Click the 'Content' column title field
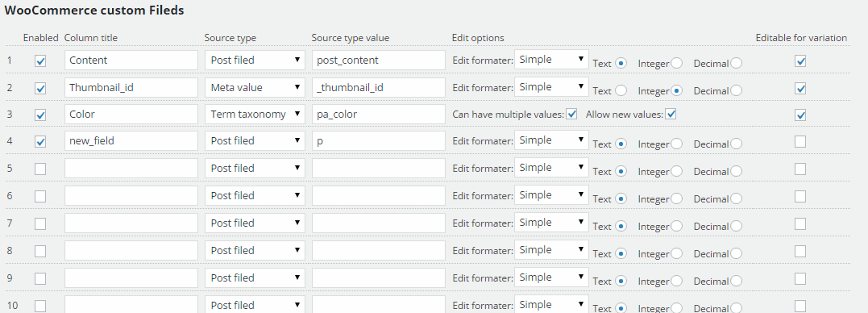 coord(131,60)
